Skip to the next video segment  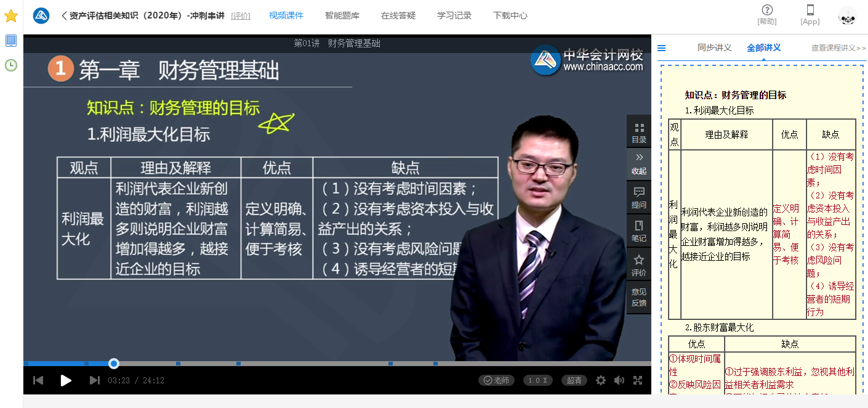(x=94, y=380)
